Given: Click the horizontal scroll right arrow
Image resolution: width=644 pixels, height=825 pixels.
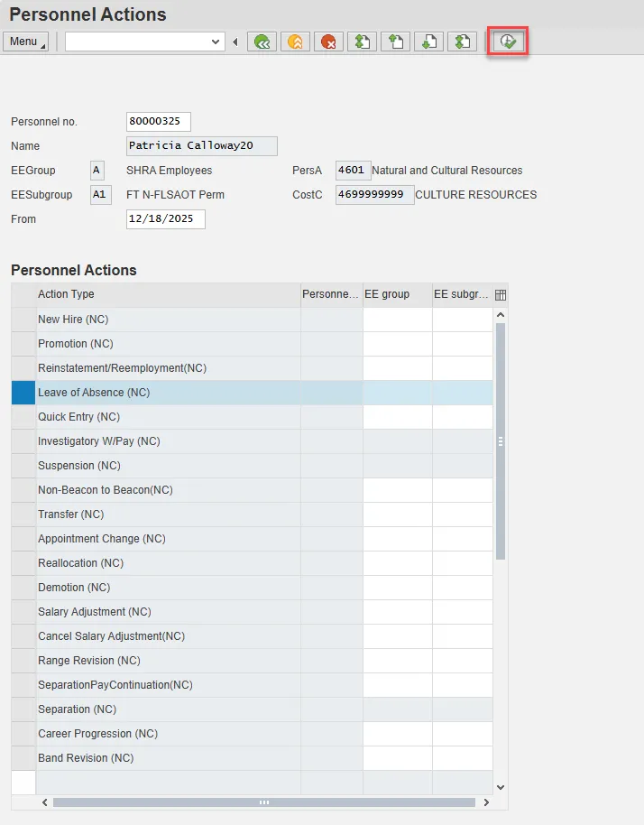Looking at the screenshot, I should [486, 802].
